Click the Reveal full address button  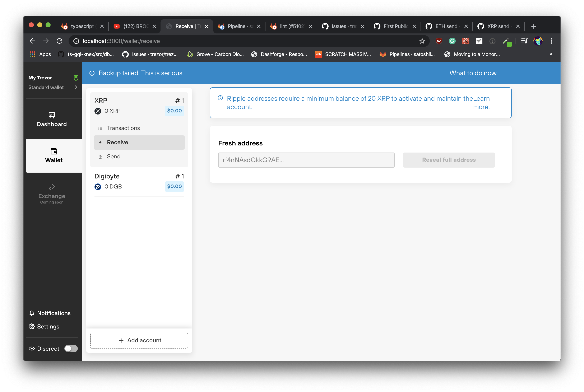pos(449,160)
